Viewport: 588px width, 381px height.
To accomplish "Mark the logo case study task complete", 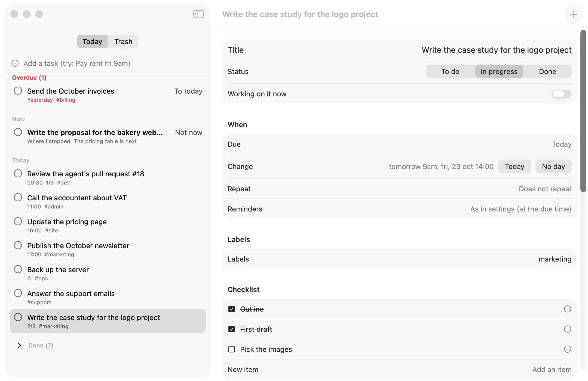I will coord(18,317).
